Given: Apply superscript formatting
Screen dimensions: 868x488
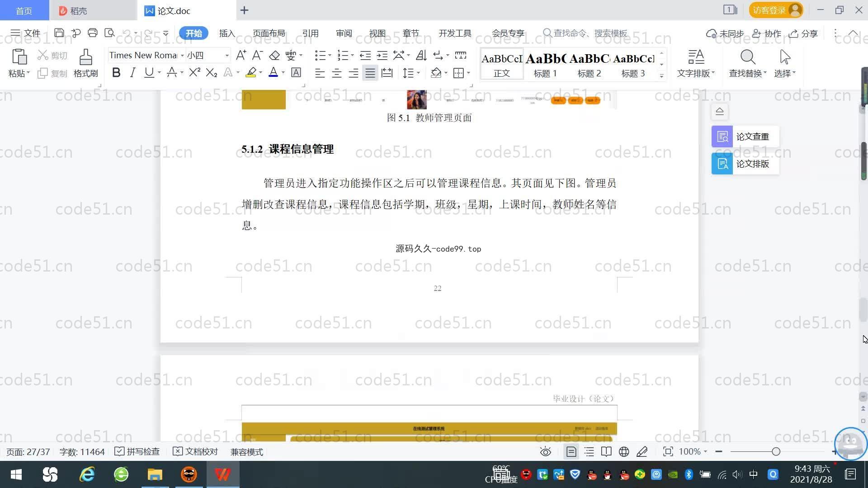Looking at the screenshot, I should (195, 72).
